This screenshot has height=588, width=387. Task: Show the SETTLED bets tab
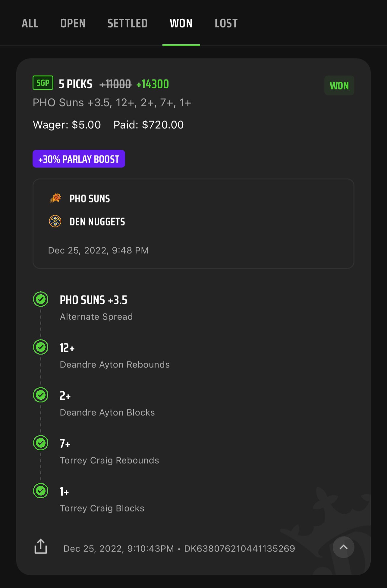point(127,23)
